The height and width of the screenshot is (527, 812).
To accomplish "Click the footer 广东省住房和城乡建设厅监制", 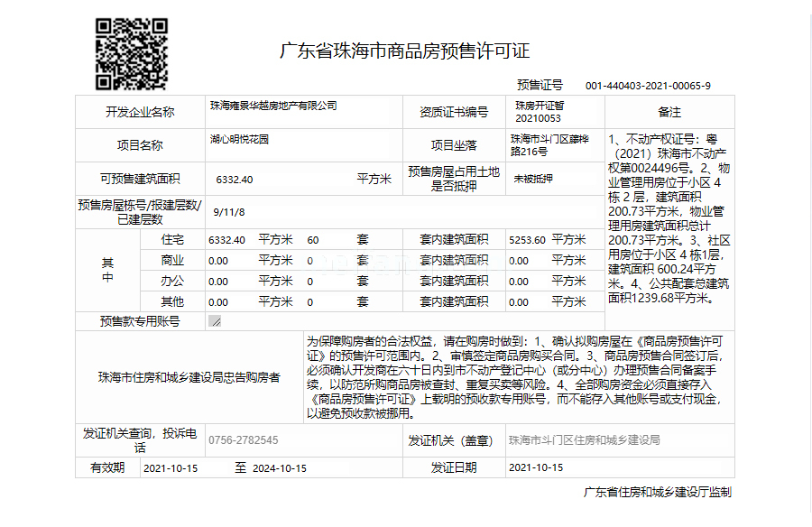I will (658, 493).
